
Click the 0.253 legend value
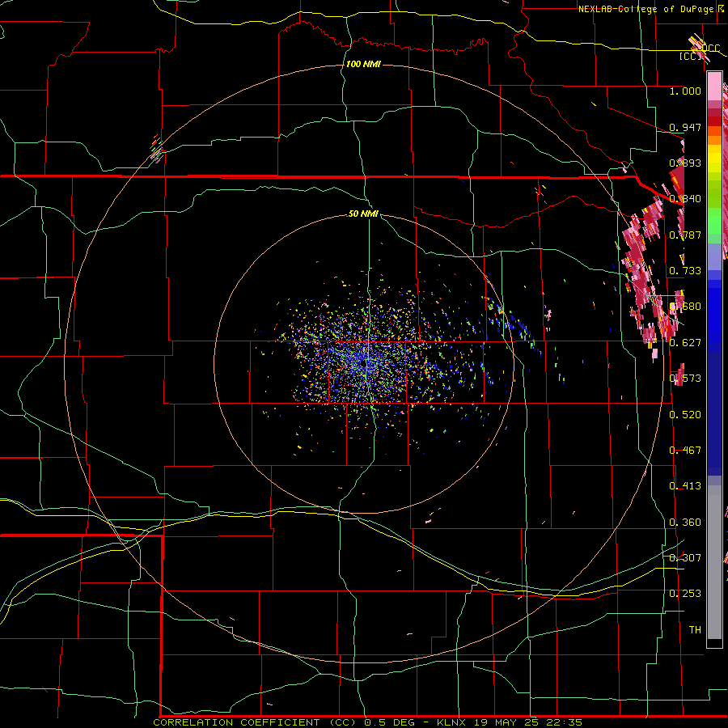point(685,594)
